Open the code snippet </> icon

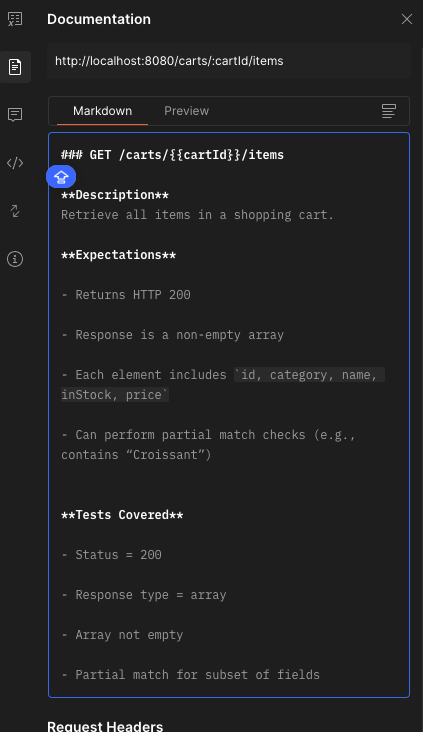15,163
